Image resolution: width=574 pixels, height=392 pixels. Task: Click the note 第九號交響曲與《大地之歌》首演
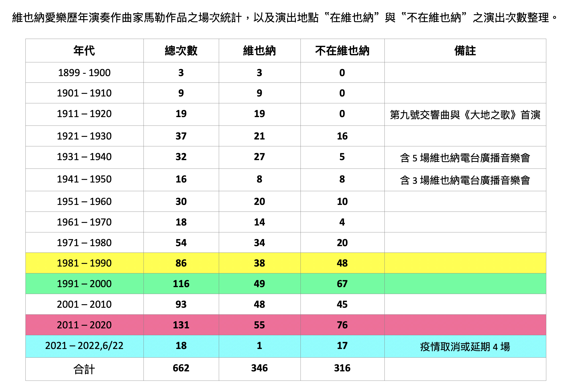tap(465, 115)
